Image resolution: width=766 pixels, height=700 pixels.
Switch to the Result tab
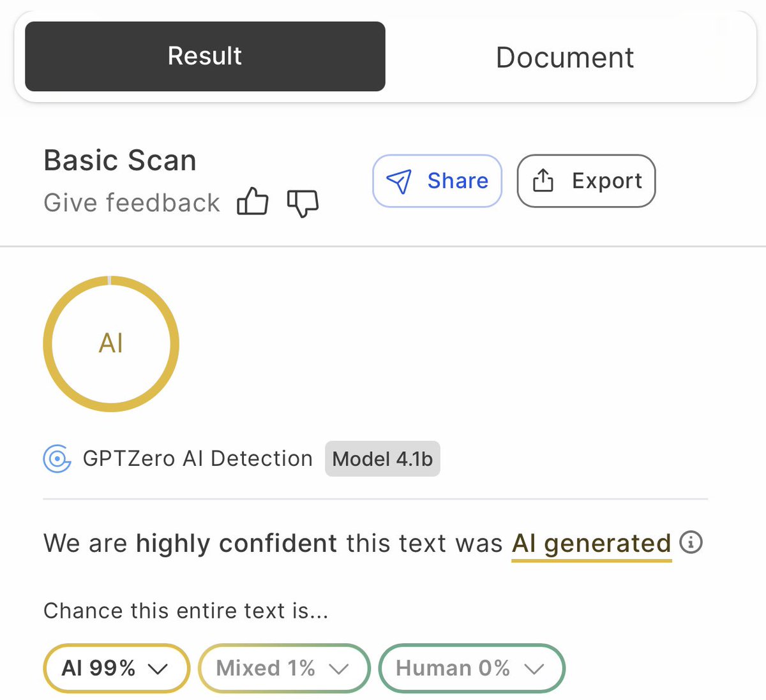[205, 56]
